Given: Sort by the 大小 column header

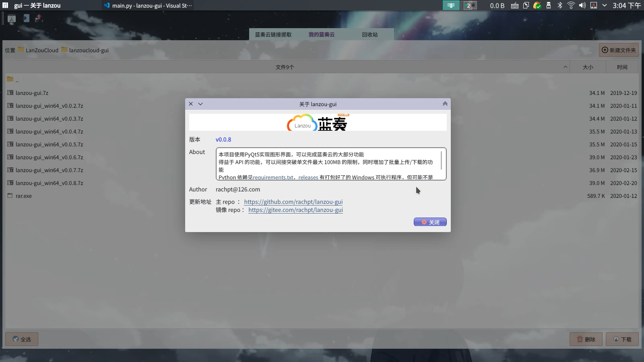Looking at the screenshot, I should [x=588, y=67].
